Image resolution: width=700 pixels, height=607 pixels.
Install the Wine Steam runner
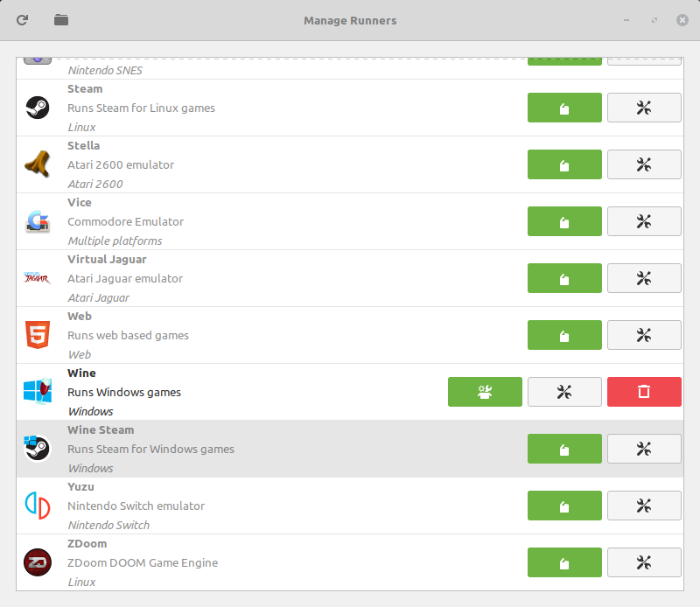[564, 449]
